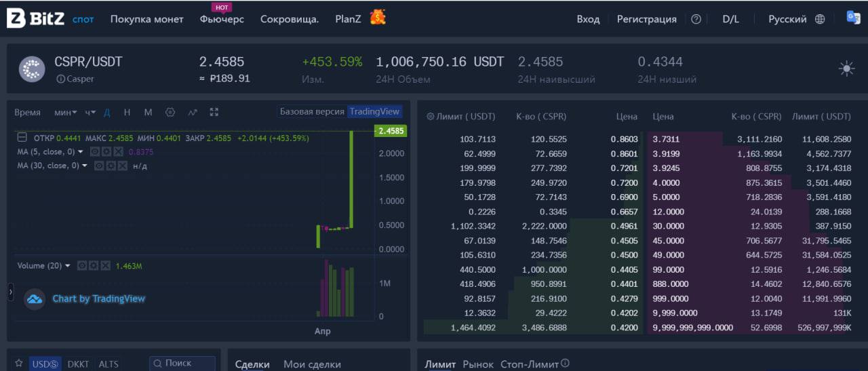Open order book limit settings gear

click(x=430, y=117)
